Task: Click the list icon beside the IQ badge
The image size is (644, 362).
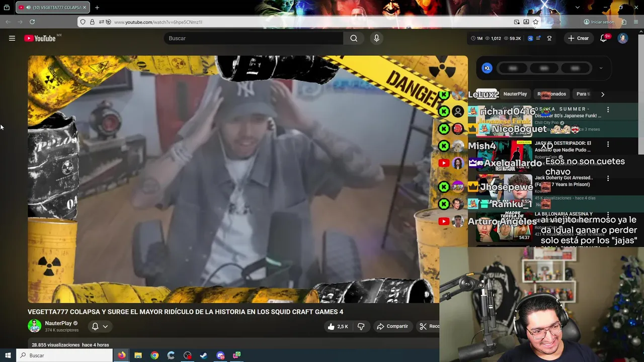Action: (539, 38)
